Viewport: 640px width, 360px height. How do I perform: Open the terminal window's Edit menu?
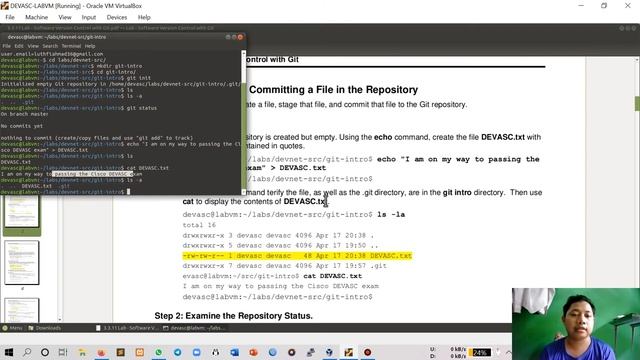(19, 46)
